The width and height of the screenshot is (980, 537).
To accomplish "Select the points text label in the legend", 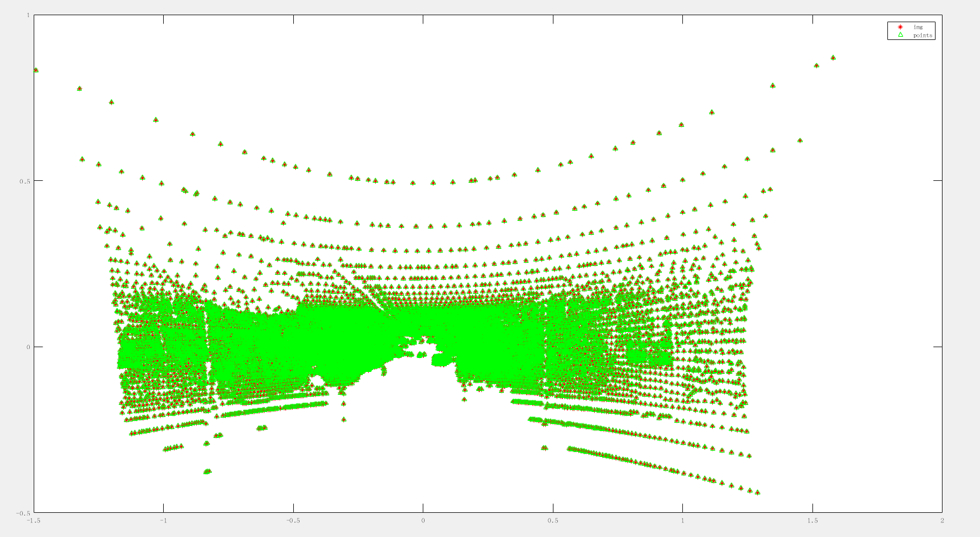I will pos(924,35).
